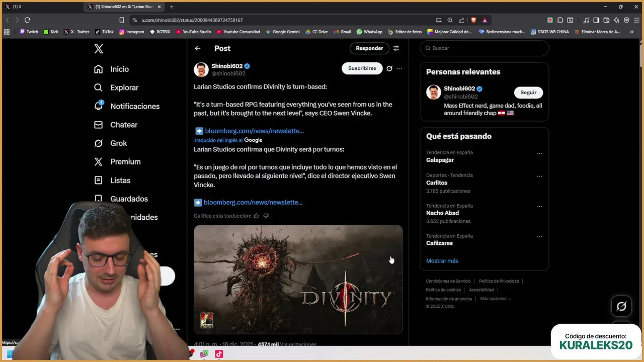This screenshot has height=362, width=644.
Task: Go back with the Post back arrow
Action: [x=198, y=48]
